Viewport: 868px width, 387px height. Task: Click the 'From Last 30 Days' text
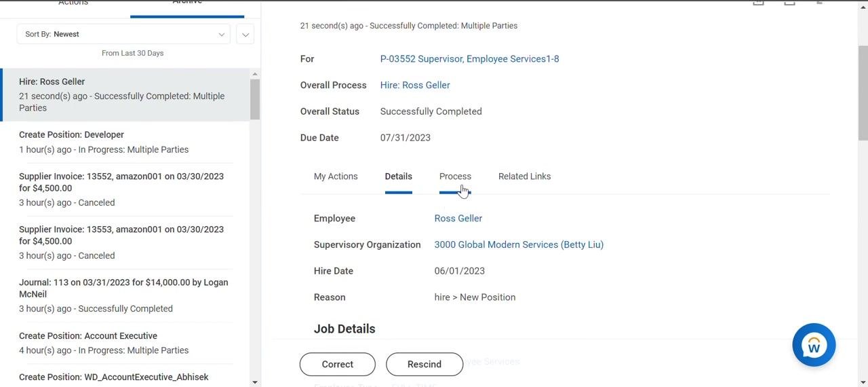[x=133, y=53]
